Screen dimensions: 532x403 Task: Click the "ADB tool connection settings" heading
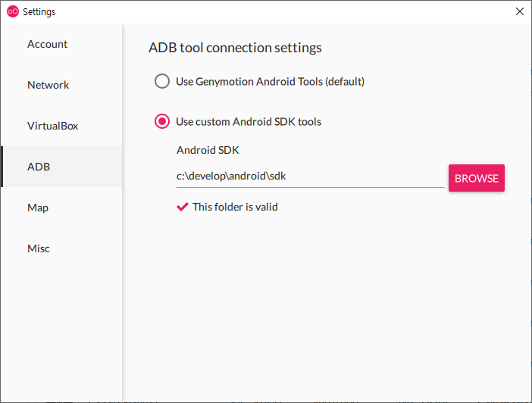pyautogui.click(x=235, y=48)
